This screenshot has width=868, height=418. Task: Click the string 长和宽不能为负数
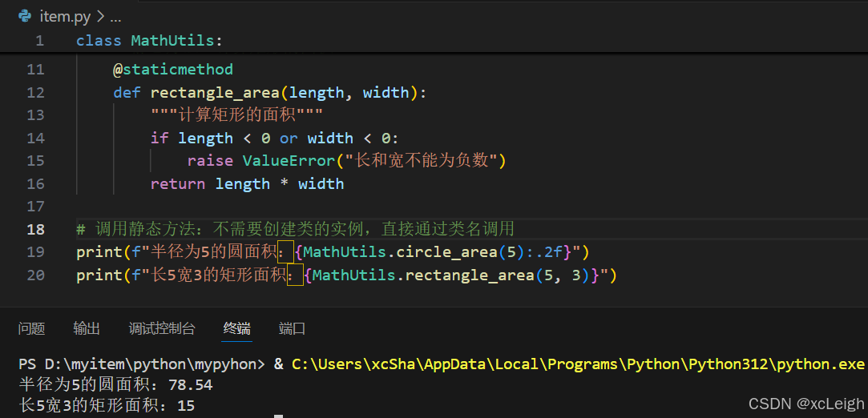click(423, 161)
